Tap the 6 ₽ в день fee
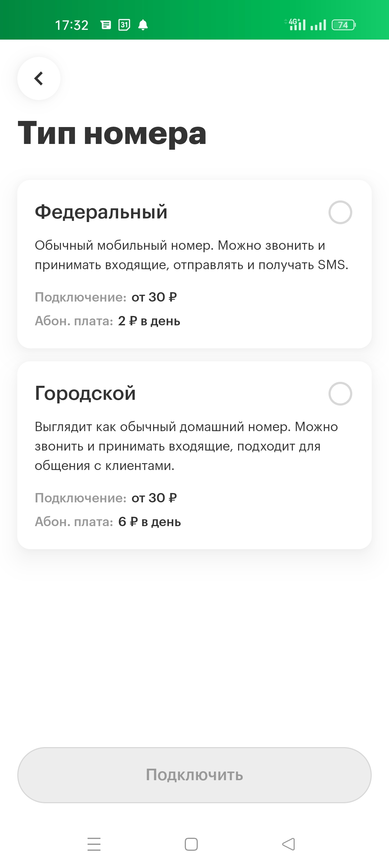 coord(149,522)
